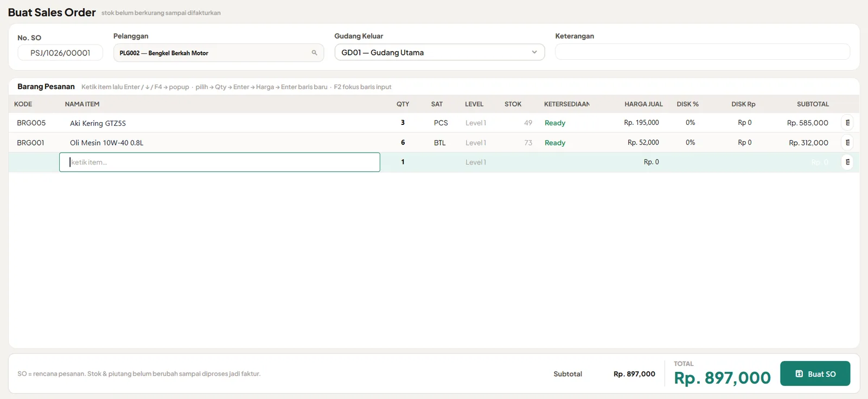Image resolution: width=868 pixels, height=399 pixels.
Task: Click the NAMA ITEM column header
Action: [x=82, y=104]
